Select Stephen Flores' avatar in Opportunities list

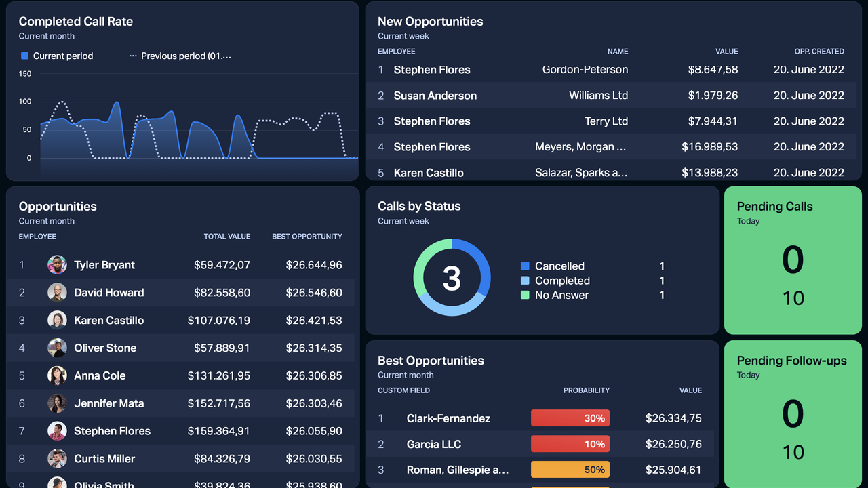[x=57, y=431]
